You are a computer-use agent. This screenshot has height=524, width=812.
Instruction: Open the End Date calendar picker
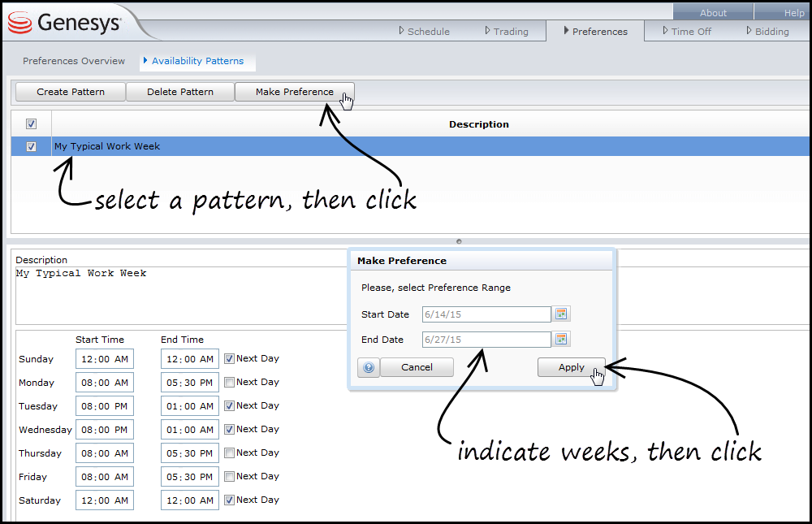562,340
